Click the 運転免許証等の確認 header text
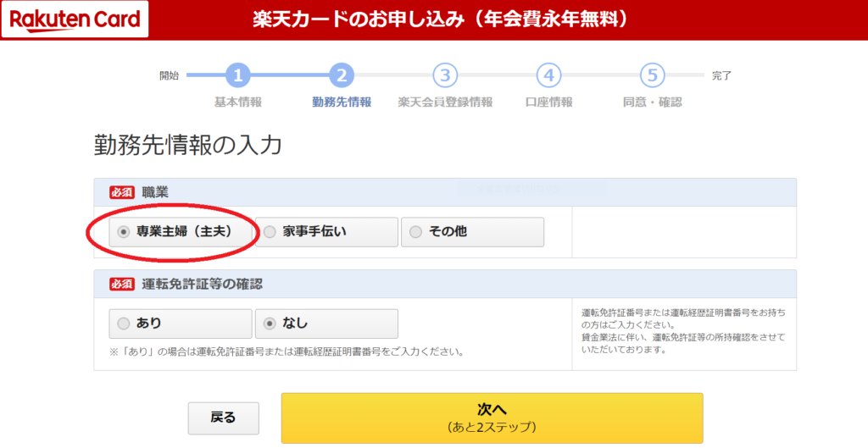This screenshot has width=868, height=448. tap(202, 285)
